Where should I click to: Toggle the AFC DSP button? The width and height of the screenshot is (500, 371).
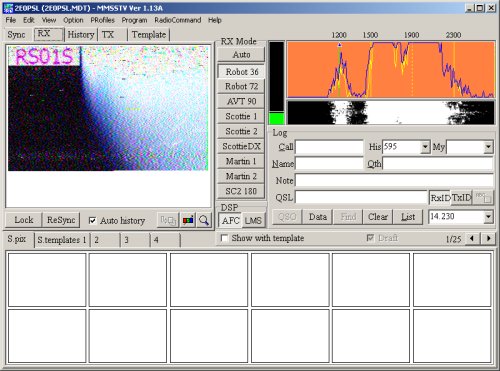231,221
